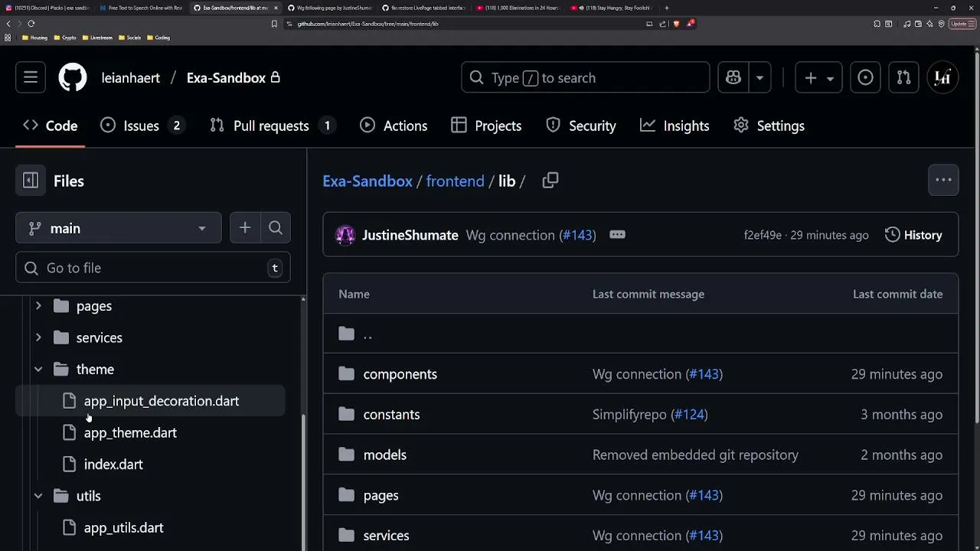Open the main branch dropdown
The height and width of the screenshot is (551, 980).
tap(119, 228)
